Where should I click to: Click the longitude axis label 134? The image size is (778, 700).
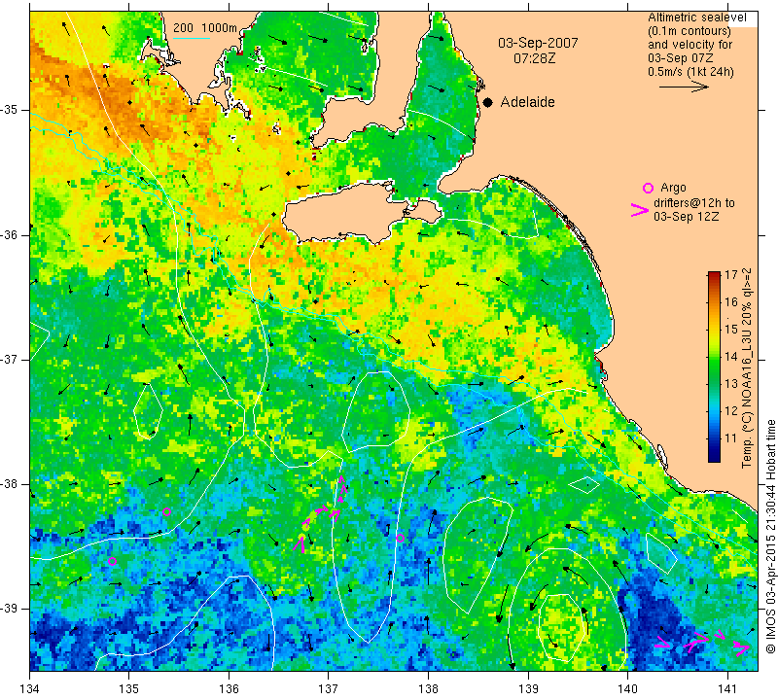click(30, 689)
